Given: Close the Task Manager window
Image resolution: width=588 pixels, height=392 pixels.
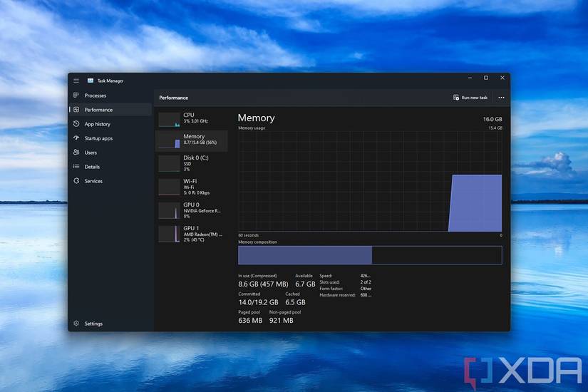Looking at the screenshot, I should [502, 78].
